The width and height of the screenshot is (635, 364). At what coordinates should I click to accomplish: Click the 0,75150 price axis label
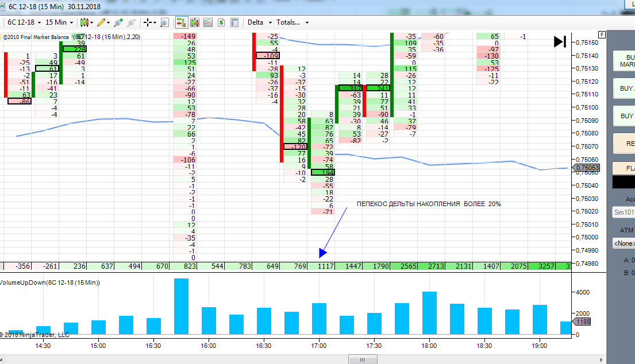coord(587,42)
